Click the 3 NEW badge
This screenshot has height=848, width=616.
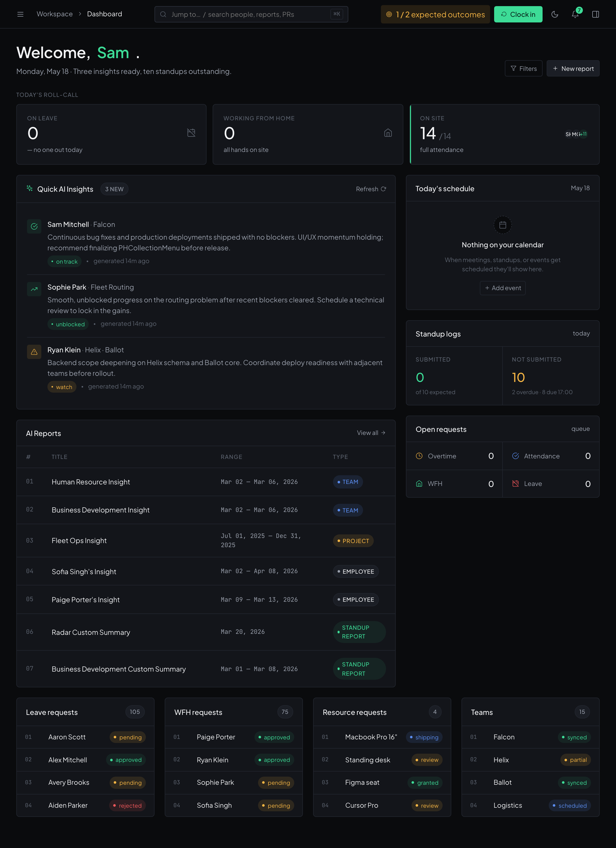pos(114,189)
